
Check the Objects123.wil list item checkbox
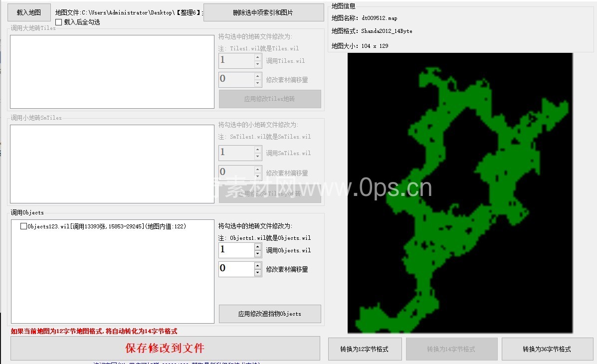23,226
